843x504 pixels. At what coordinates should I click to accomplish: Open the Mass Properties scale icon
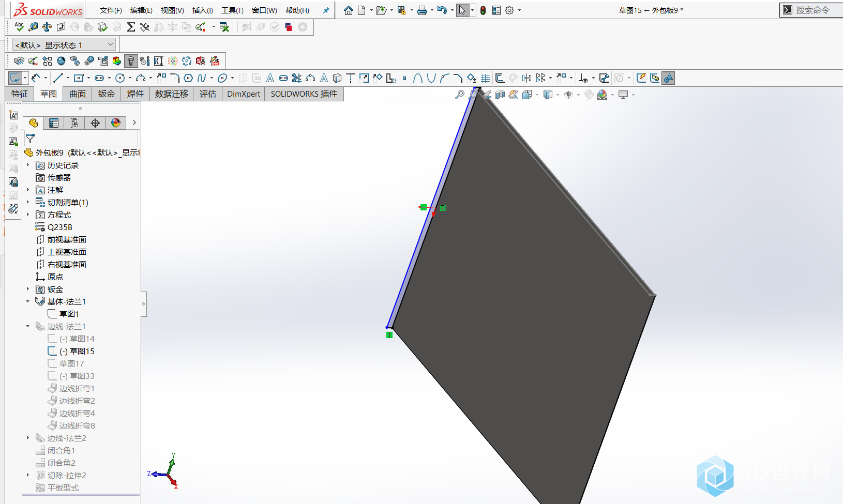(47, 27)
